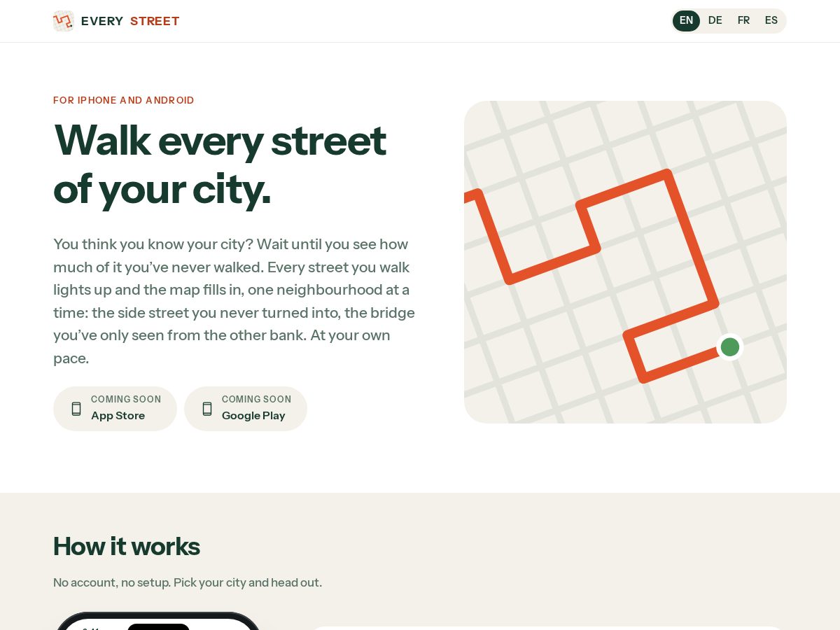Click the green location dot on map
This screenshot has width=840, height=630.
click(730, 346)
